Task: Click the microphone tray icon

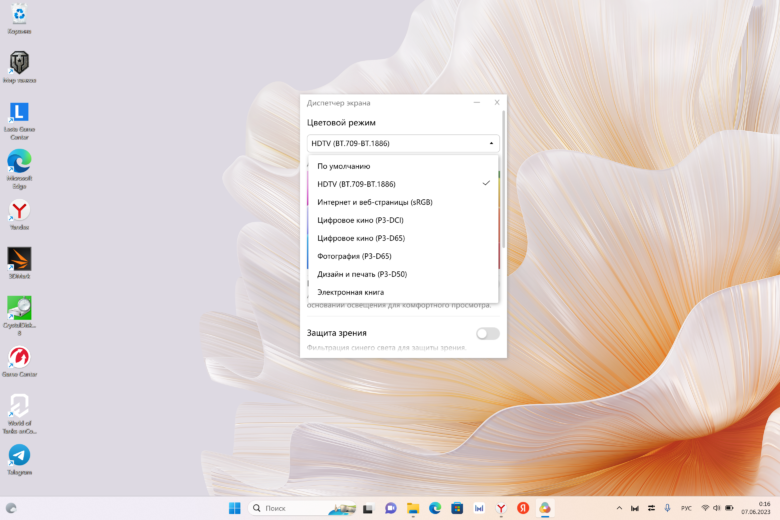Action: pyautogui.click(x=667, y=508)
